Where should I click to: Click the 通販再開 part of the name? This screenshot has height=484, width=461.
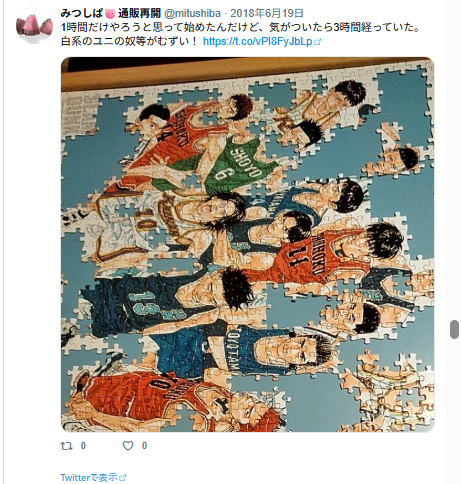[139, 13]
